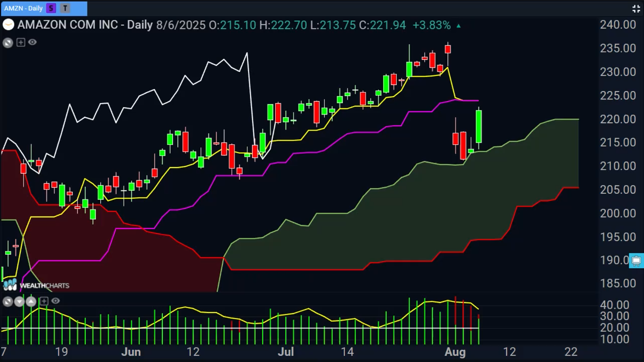Toggle fullscreen with the top-right expand icon
The height and width of the screenshot is (362, 644).
(x=636, y=8)
